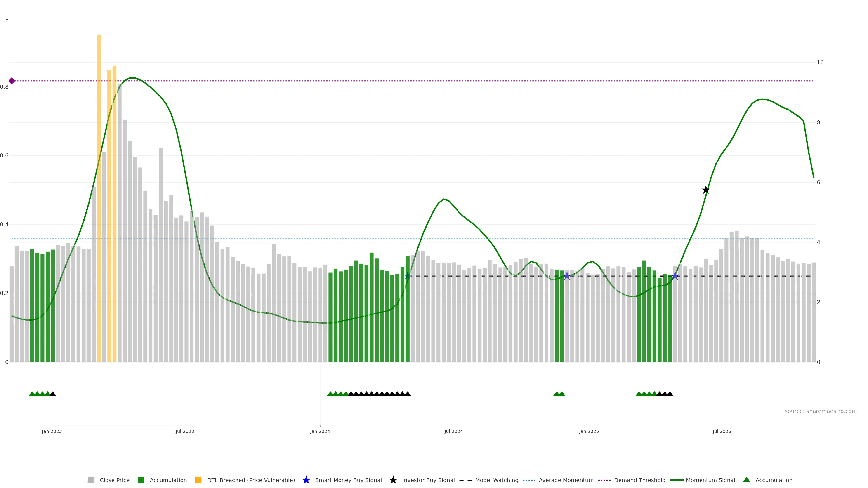The height and width of the screenshot is (488, 868).
Task: Click the blue star near January 2025
Action: point(567,276)
